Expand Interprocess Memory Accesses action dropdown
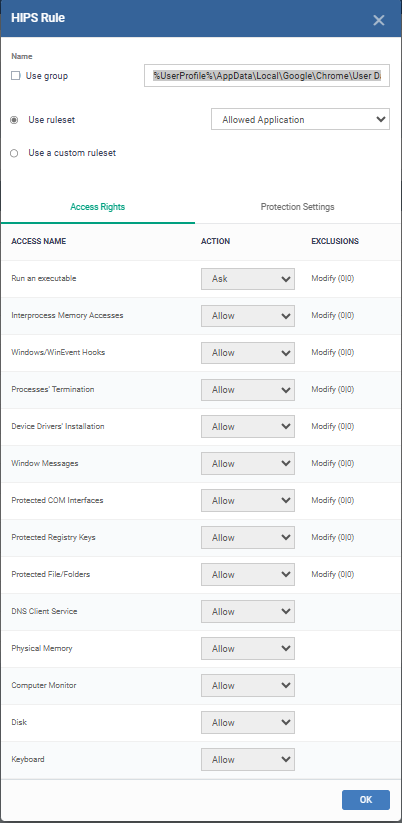 click(x=248, y=316)
